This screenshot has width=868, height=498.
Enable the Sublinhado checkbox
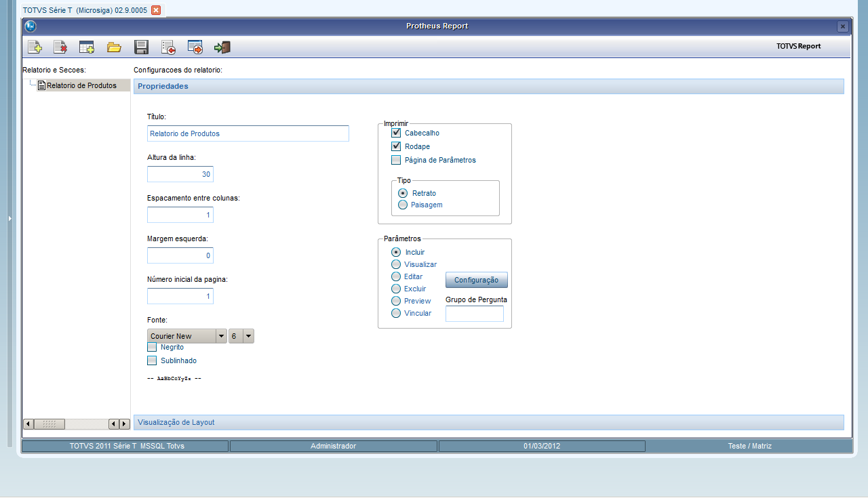[152, 360]
